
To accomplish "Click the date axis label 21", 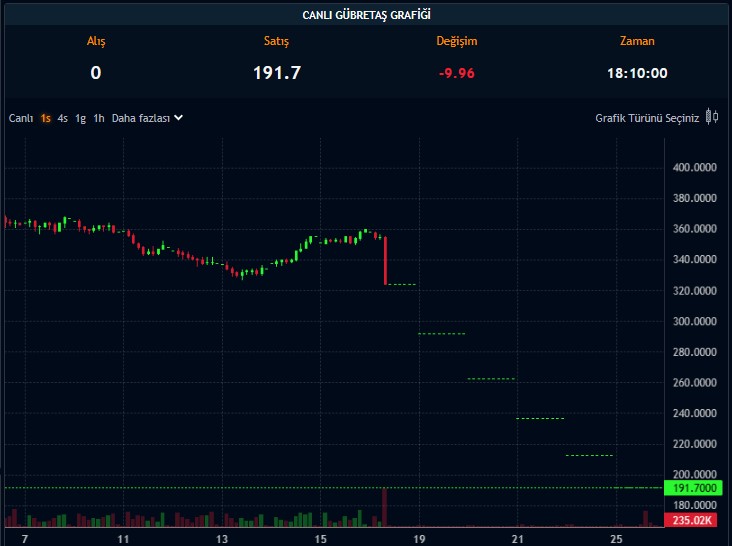I will [517, 539].
